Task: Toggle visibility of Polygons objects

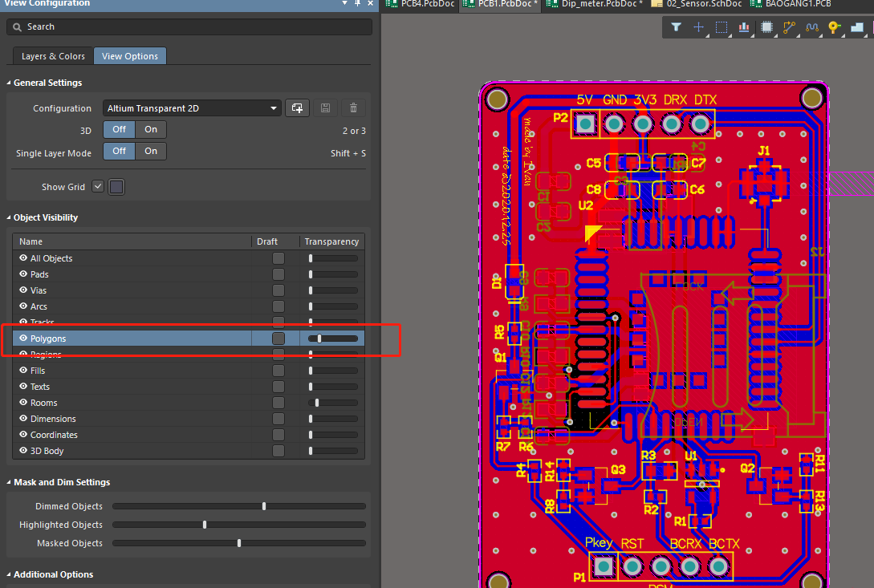Action: (x=23, y=338)
